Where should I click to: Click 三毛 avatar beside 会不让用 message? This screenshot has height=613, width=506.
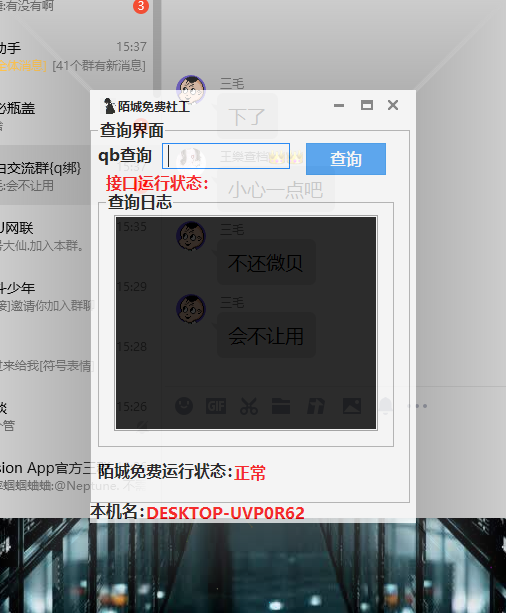pos(191,309)
